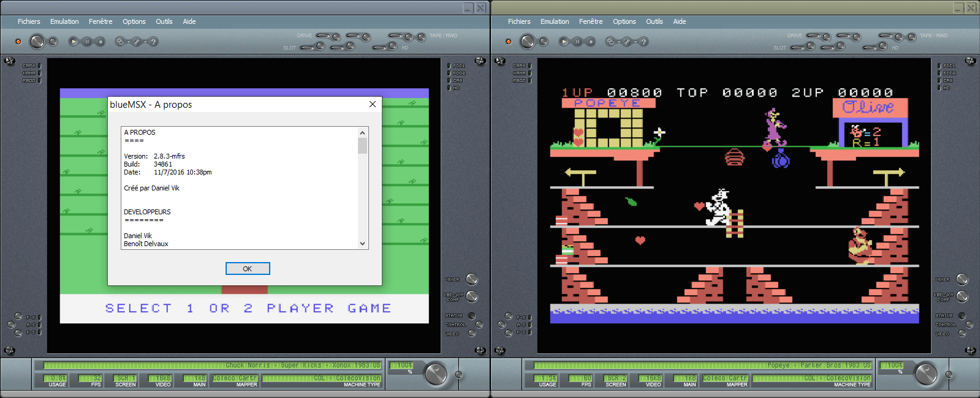Click the scroll-up arrow in the A propos text box
The height and width of the screenshot is (398, 980).
(x=362, y=132)
